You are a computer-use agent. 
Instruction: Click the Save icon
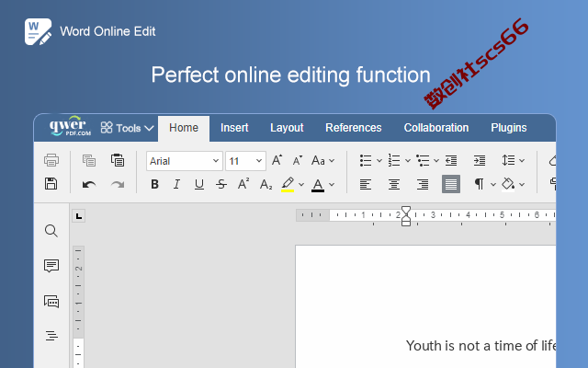point(51,184)
